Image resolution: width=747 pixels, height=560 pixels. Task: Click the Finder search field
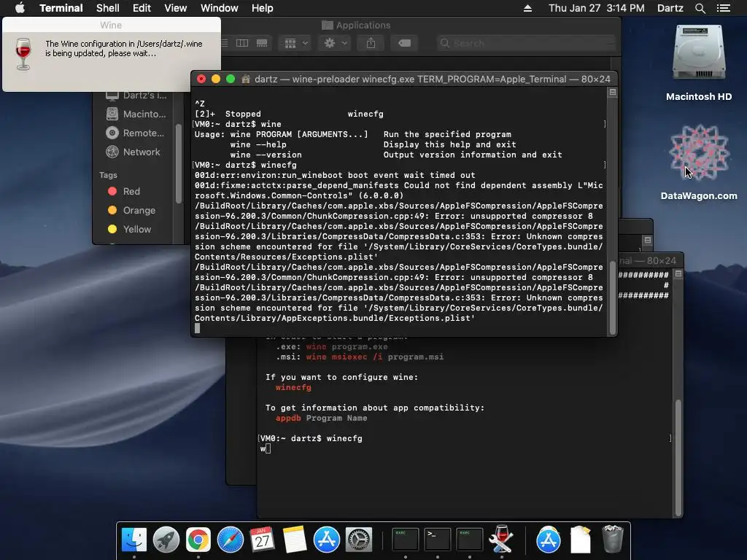tap(526, 43)
